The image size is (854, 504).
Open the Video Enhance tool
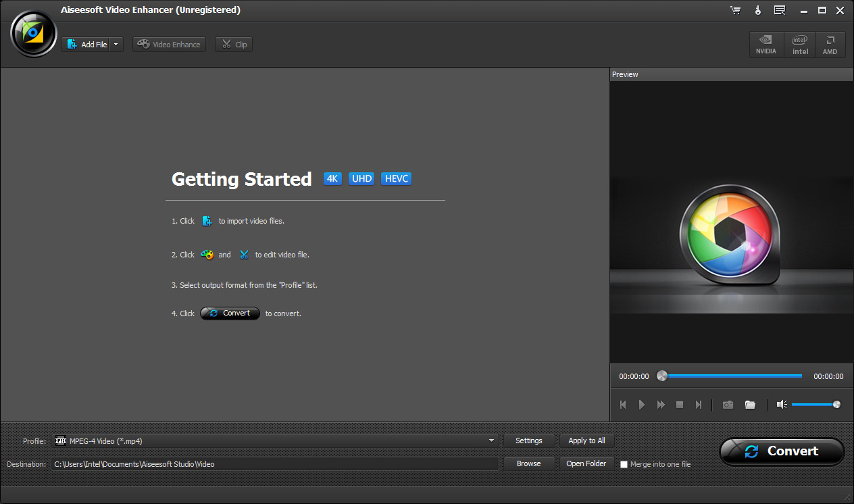point(169,45)
